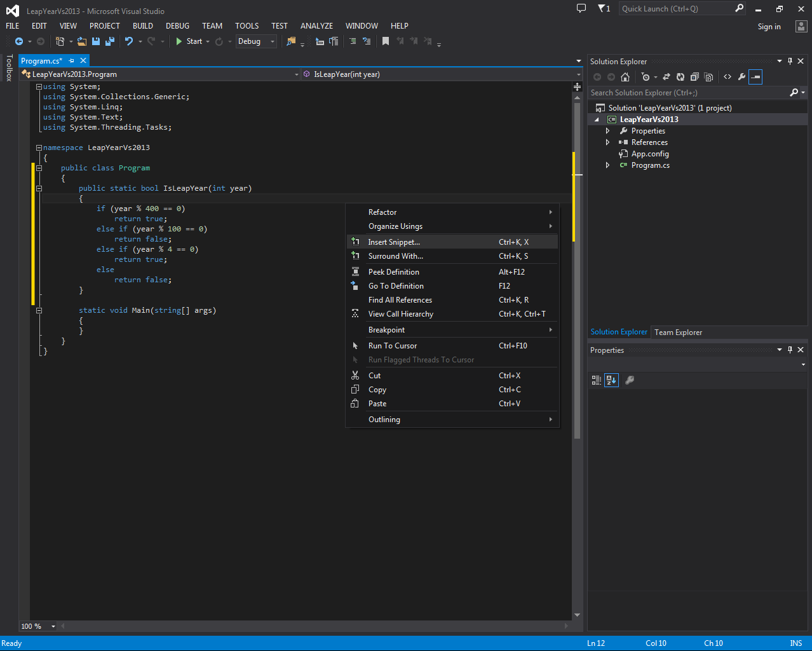This screenshot has width=812, height=651.
Task: Expand the References node
Action: 607,142
